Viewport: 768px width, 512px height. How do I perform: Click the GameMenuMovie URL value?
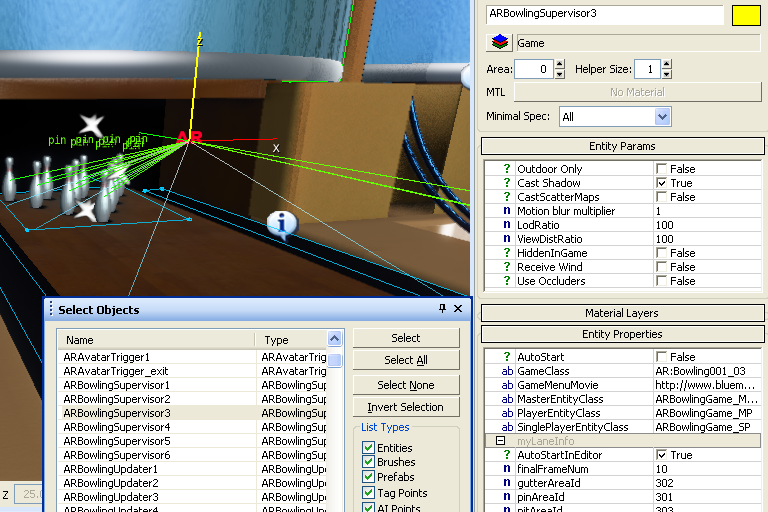[707, 385]
